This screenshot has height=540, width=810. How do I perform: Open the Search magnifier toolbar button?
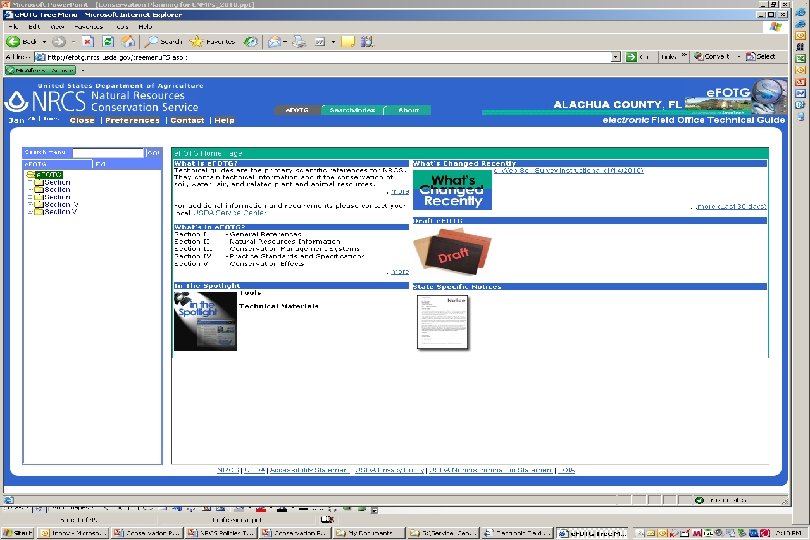[x=163, y=42]
